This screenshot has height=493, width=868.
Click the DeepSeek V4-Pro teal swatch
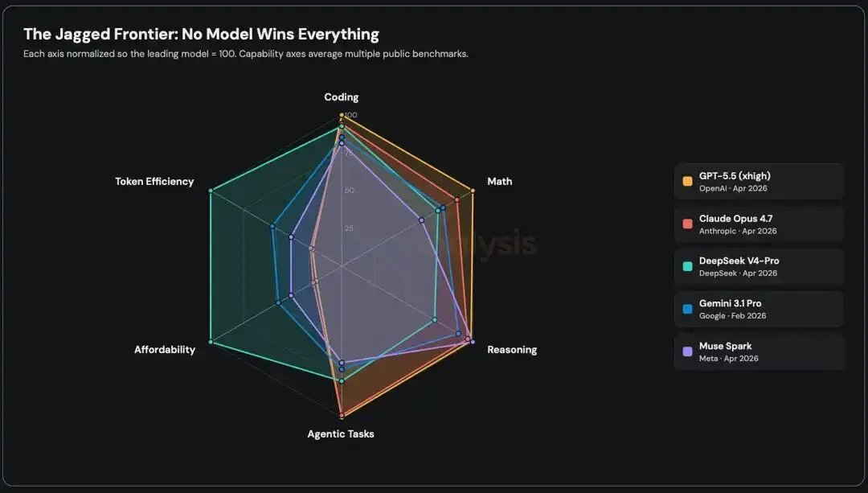coord(687,266)
